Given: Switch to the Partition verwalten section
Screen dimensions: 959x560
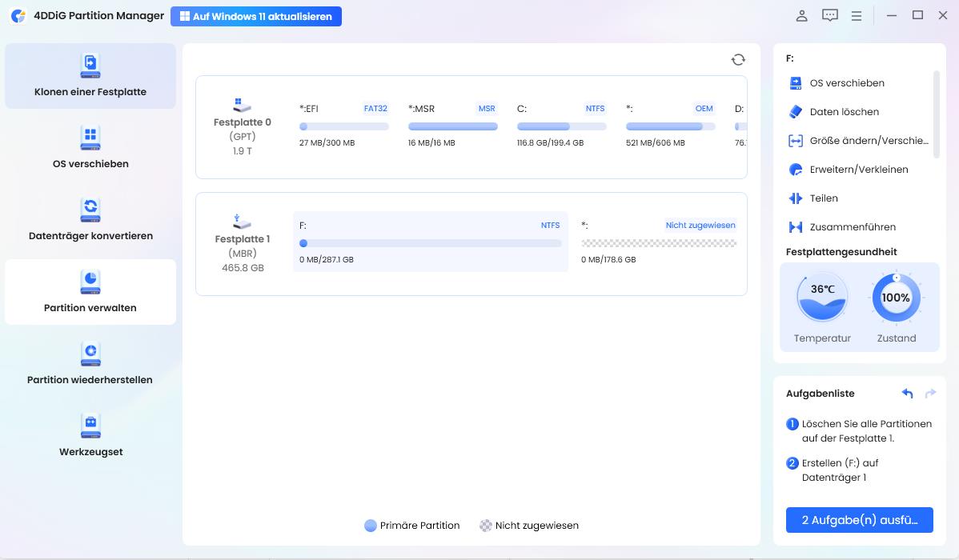Looking at the screenshot, I should pos(90,292).
